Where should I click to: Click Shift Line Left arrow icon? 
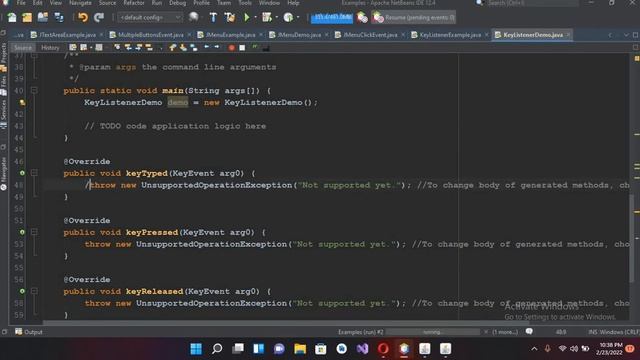point(207,47)
